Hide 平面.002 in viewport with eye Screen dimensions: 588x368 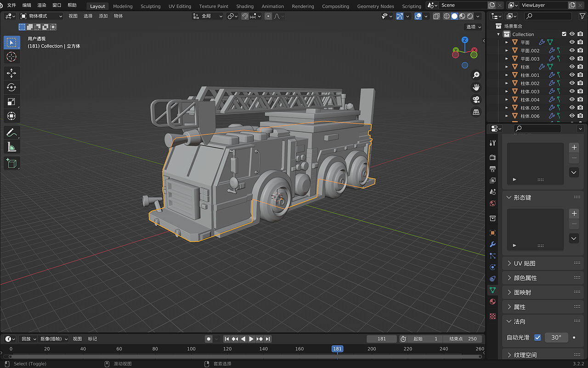572,51
